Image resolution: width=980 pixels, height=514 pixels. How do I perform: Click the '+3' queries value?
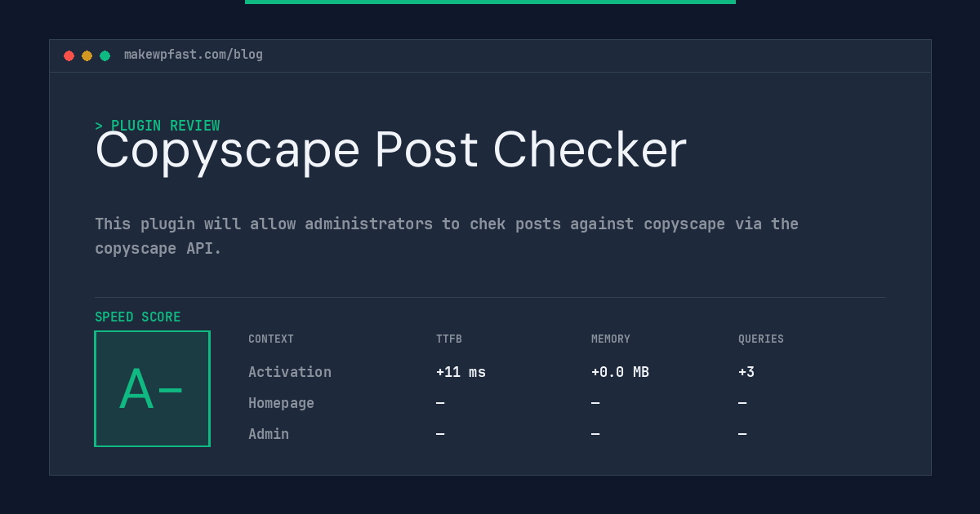click(746, 372)
